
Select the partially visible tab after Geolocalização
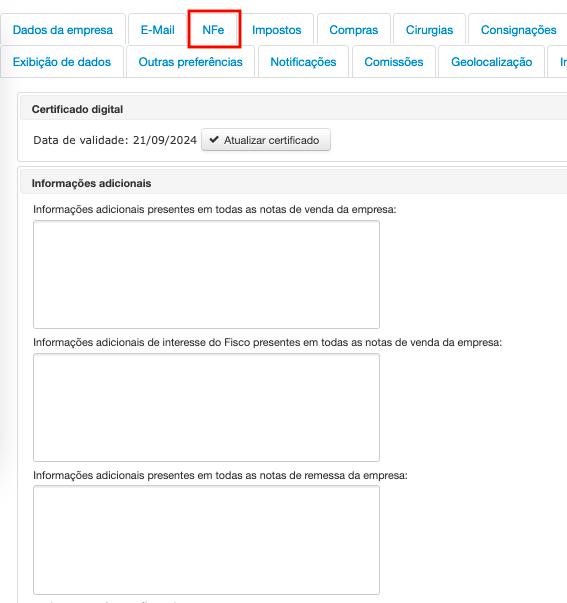(x=558, y=62)
